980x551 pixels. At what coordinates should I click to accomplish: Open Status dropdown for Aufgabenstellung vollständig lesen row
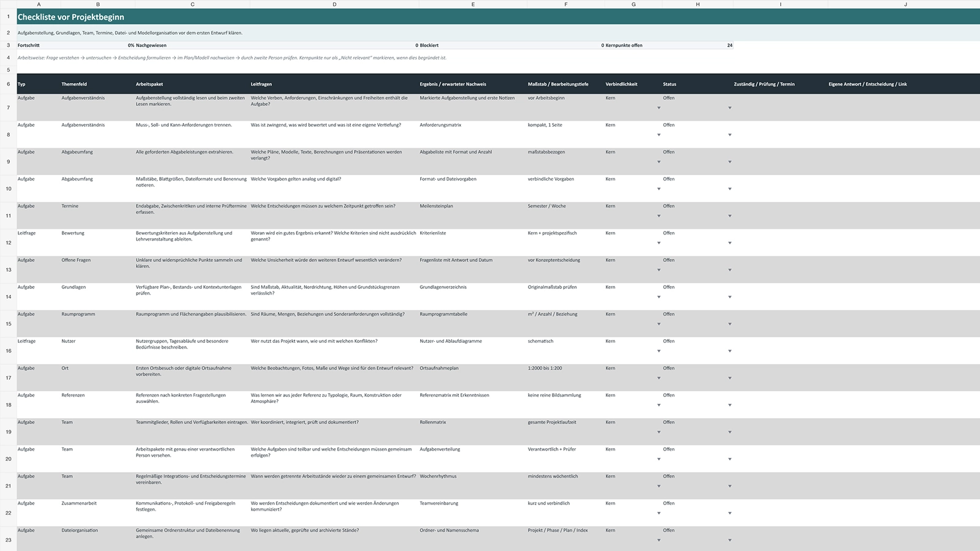(729, 108)
